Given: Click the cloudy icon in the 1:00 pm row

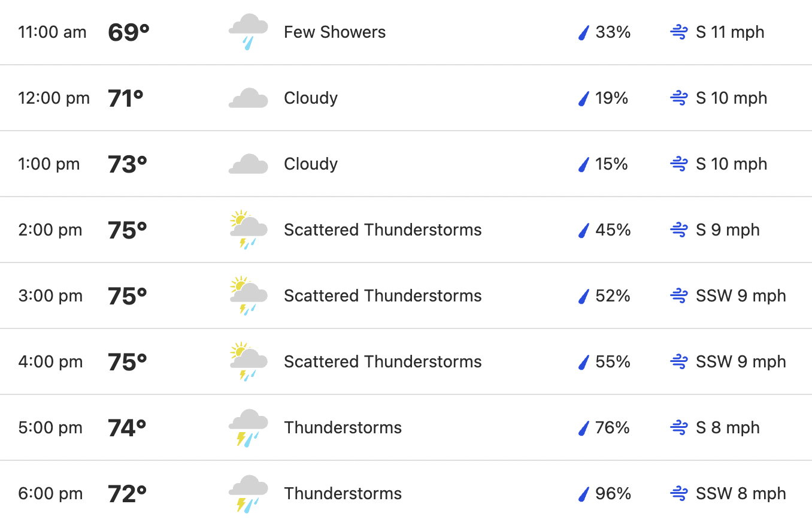Looking at the screenshot, I should [248, 164].
